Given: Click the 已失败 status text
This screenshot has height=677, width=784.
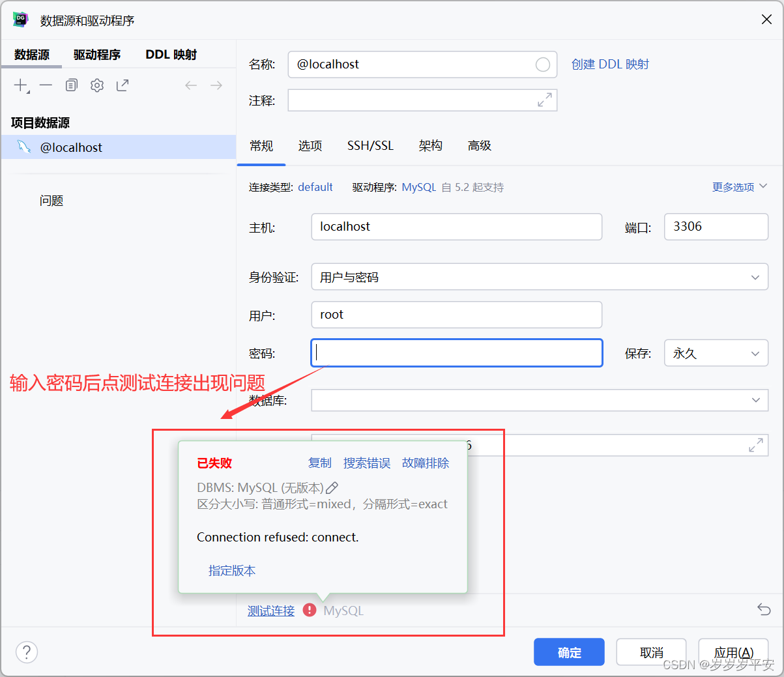Looking at the screenshot, I should (x=214, y=463).
